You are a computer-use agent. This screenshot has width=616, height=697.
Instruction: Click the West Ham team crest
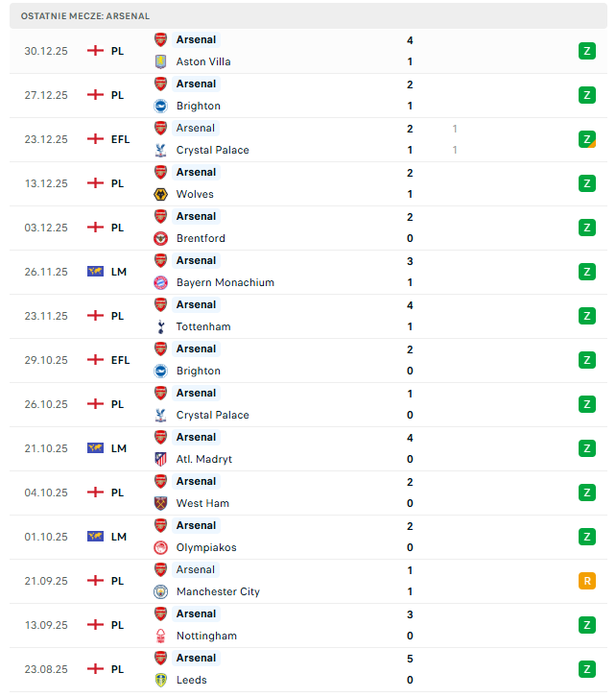(161, 503)
